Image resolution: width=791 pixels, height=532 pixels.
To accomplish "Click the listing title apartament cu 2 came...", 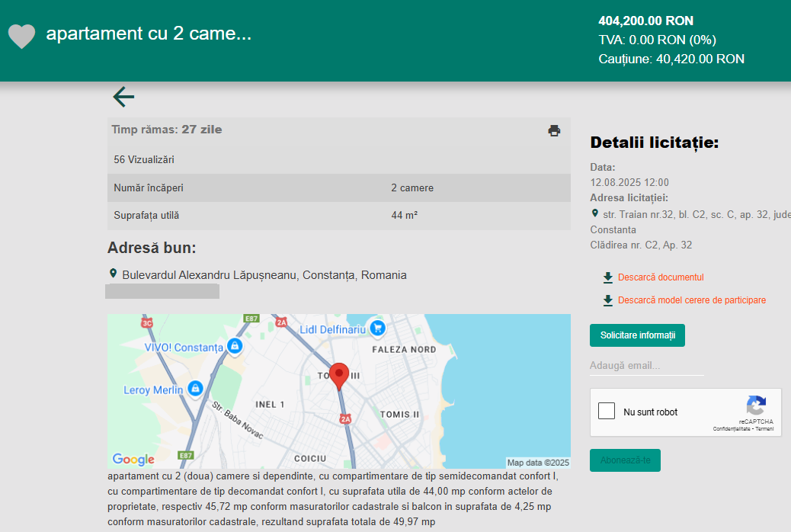I will [149, 34].
